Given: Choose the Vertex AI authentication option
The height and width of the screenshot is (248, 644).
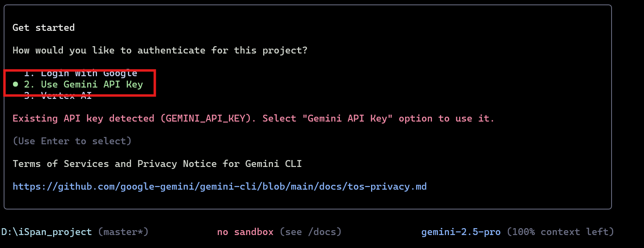Looking at the screenshot, I should click(58, 96).
